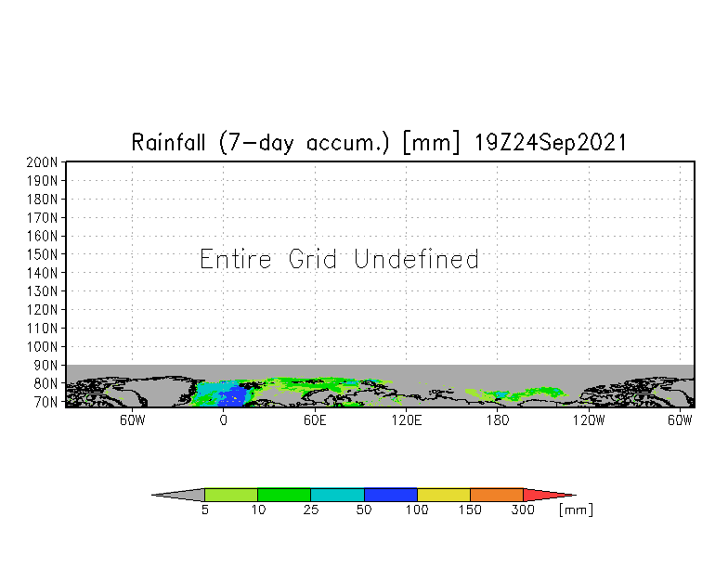Click the 180 longitude label
This screenshot has width=728, height=568.
(x=498, y=420)
